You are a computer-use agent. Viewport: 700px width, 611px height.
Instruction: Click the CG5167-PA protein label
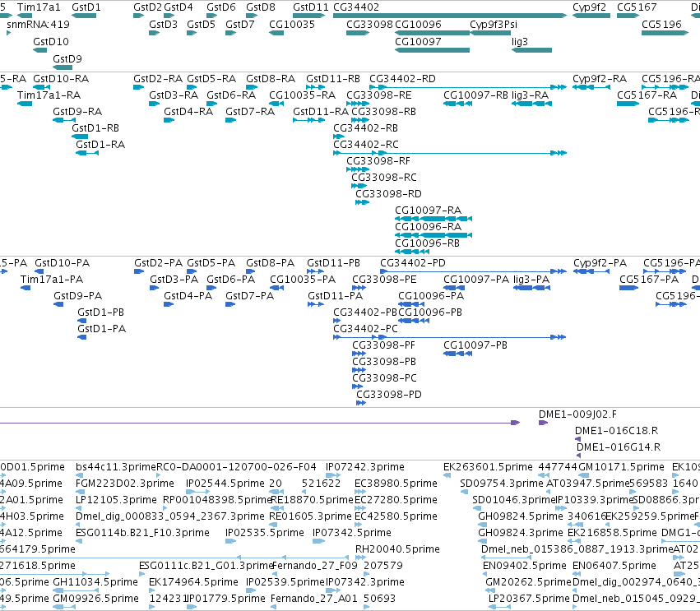tap(649, 280)
